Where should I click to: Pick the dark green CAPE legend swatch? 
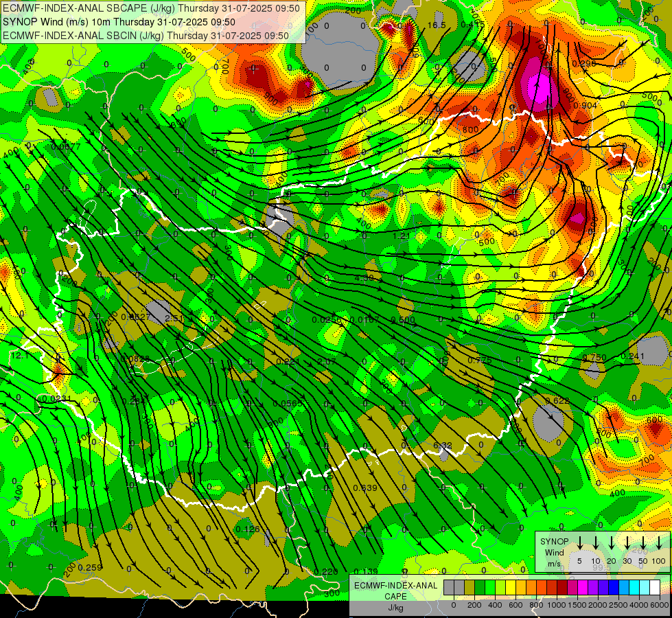coord(480,587)
